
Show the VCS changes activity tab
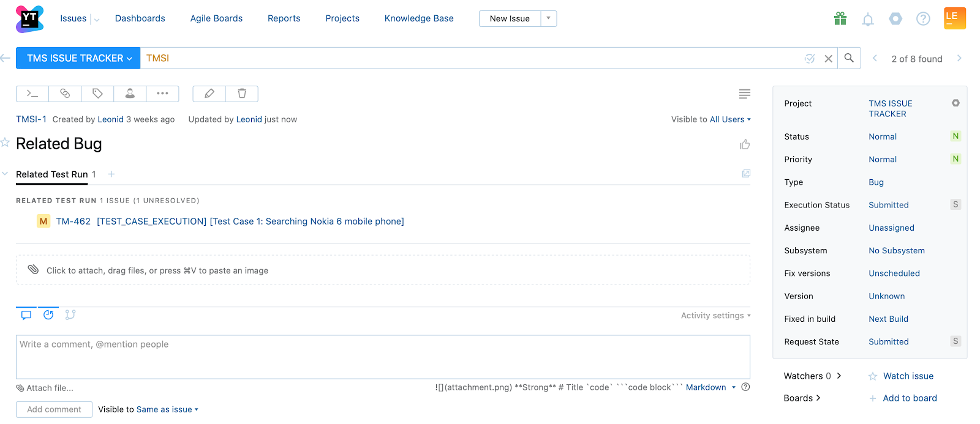click(x=70, y=315)
